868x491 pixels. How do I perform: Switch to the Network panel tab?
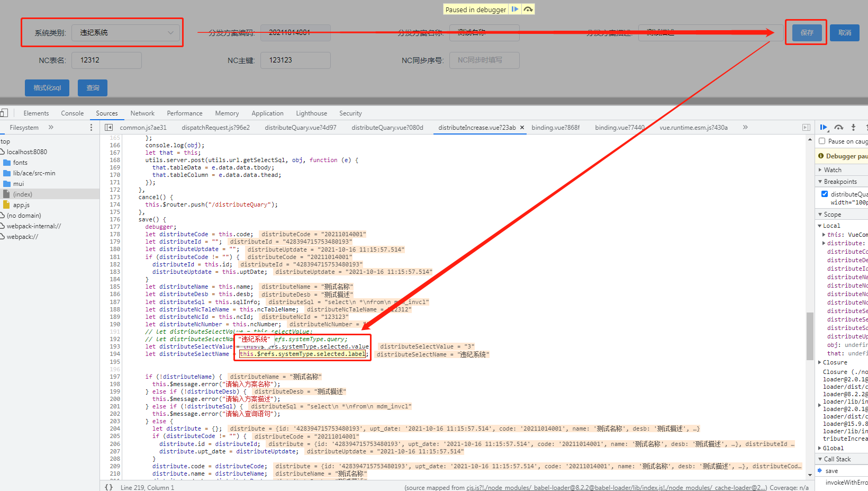click(x=142, y=113)
